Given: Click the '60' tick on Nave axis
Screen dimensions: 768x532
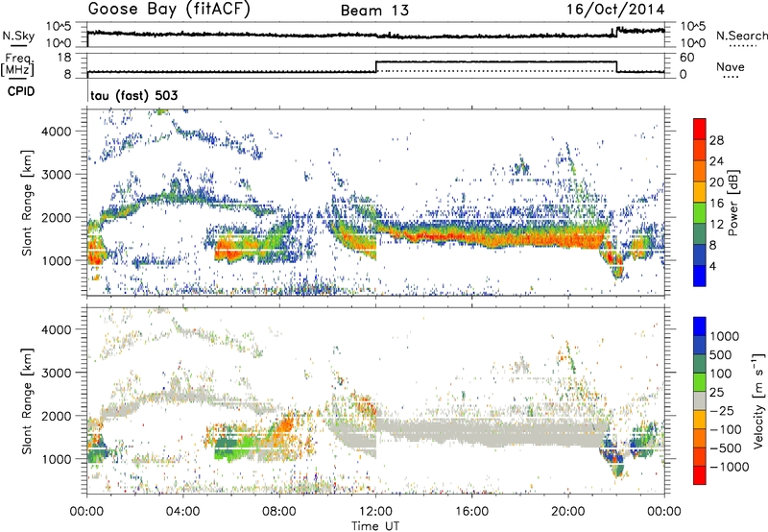Looking at the screenshot, I should pyautogui.click(x=687, y=58).
